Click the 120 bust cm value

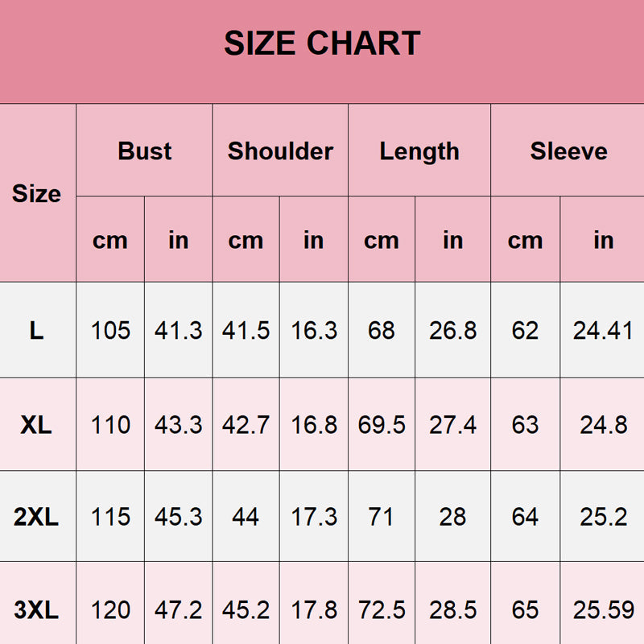pos(110,611)
